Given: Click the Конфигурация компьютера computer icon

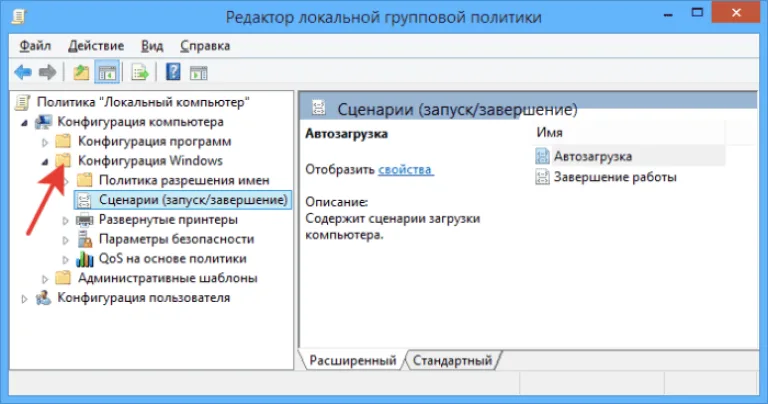Looking at the screenshot, I should pyautogui.click(x=43, y=122).
